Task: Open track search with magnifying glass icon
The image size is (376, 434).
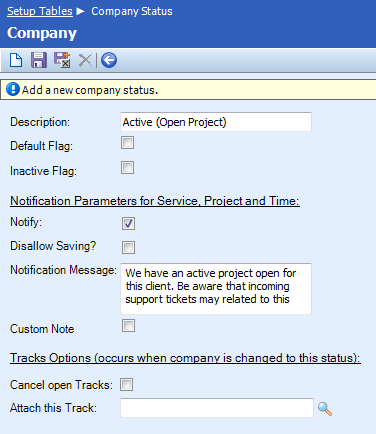Action: click(325, 408)
